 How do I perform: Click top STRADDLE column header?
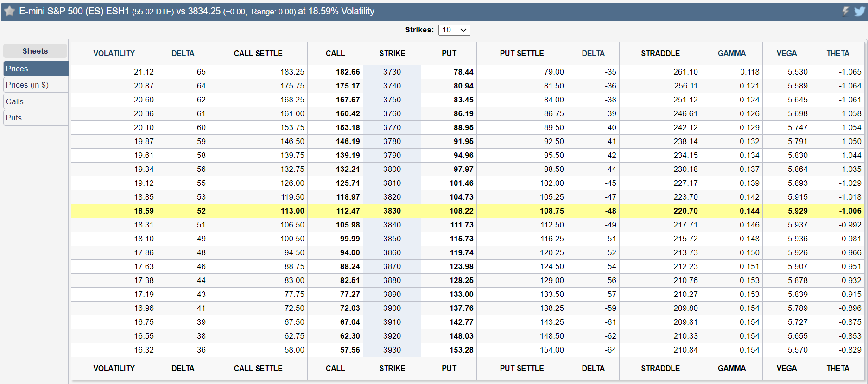coord(660,54)
